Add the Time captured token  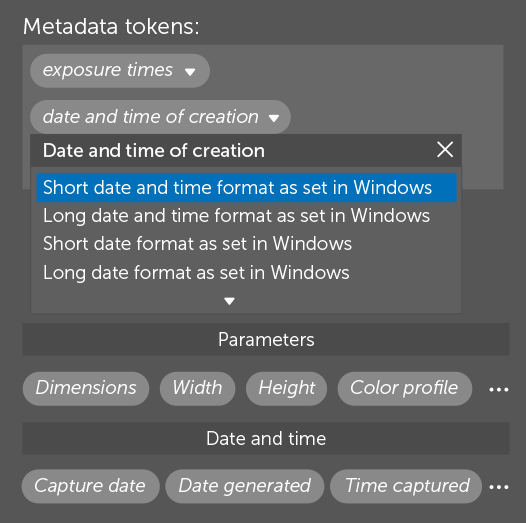[406, 486]
